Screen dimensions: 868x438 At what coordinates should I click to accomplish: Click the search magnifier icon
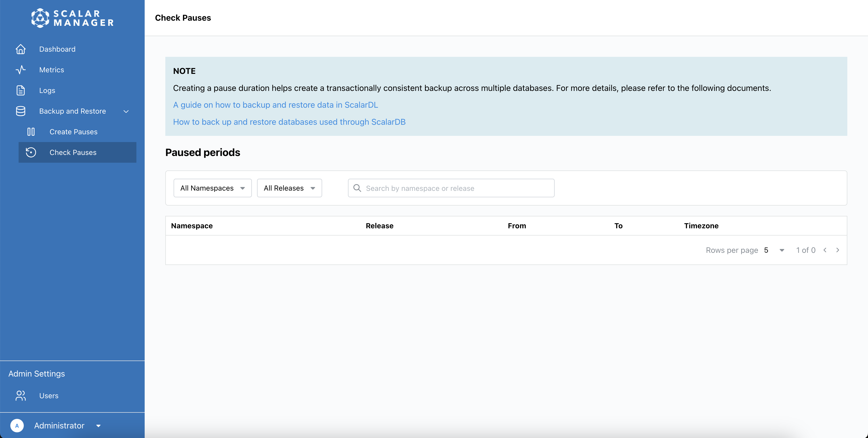(x=357, y=188)
